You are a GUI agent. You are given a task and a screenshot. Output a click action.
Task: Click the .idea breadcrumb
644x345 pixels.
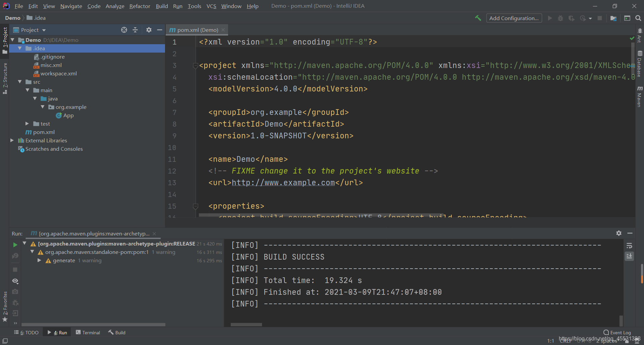(36, 18)
